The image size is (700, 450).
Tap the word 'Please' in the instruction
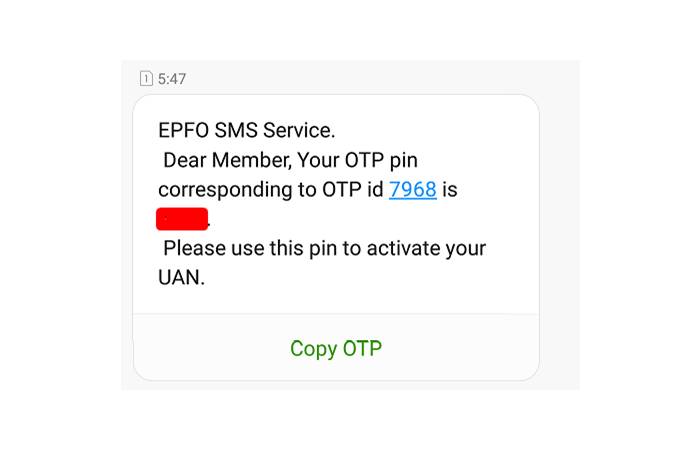coord(195,248)
